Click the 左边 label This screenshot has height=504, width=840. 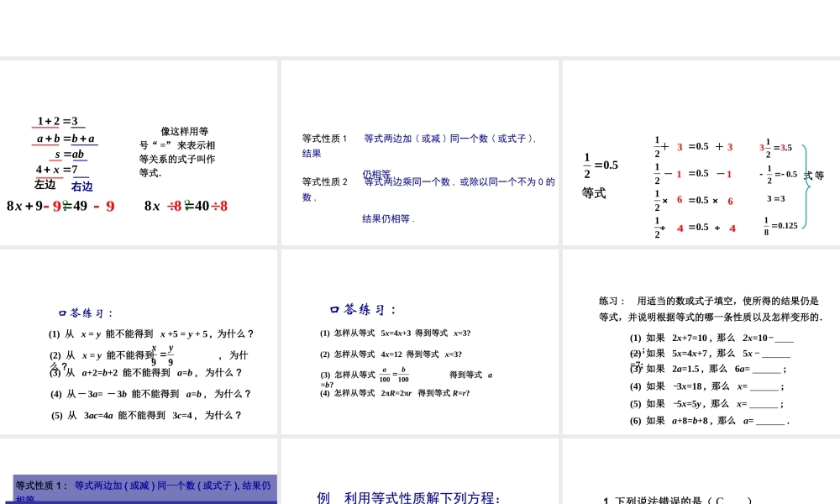coord(45,185)
